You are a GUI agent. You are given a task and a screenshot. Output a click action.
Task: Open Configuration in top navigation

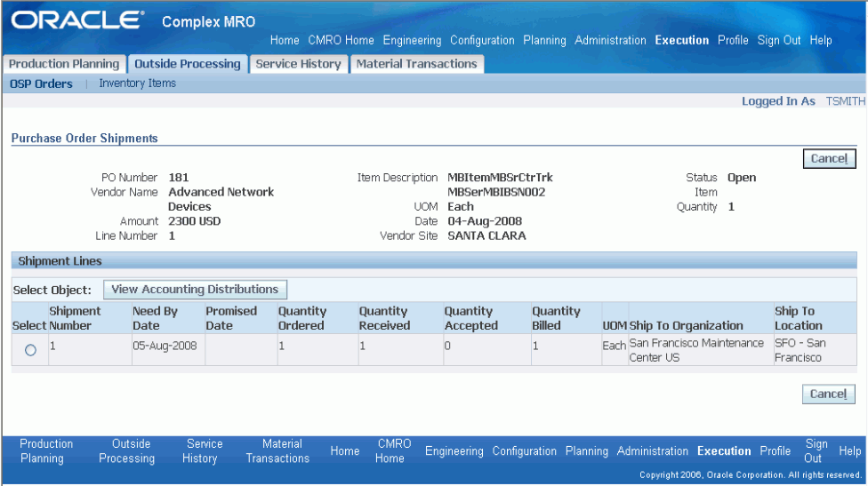click(x=482, y=40)
